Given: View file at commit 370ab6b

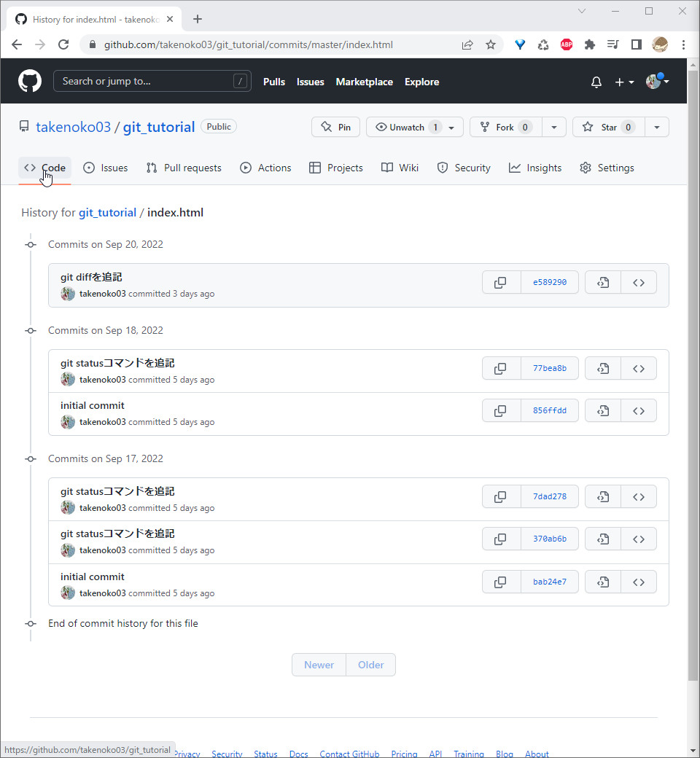Looking at the screenshot, I should pyautogui.click(x=603, y=539).
